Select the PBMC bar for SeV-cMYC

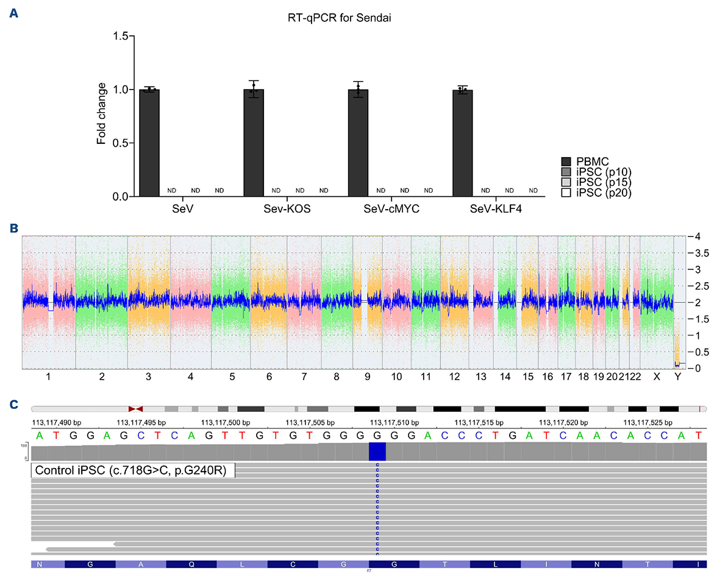tap(358, 143)
